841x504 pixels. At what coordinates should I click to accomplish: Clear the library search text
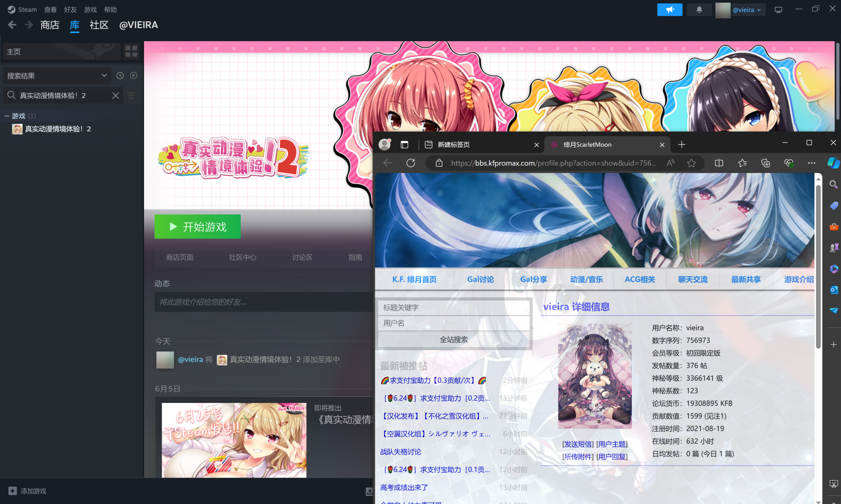click(x=116, y=95)
